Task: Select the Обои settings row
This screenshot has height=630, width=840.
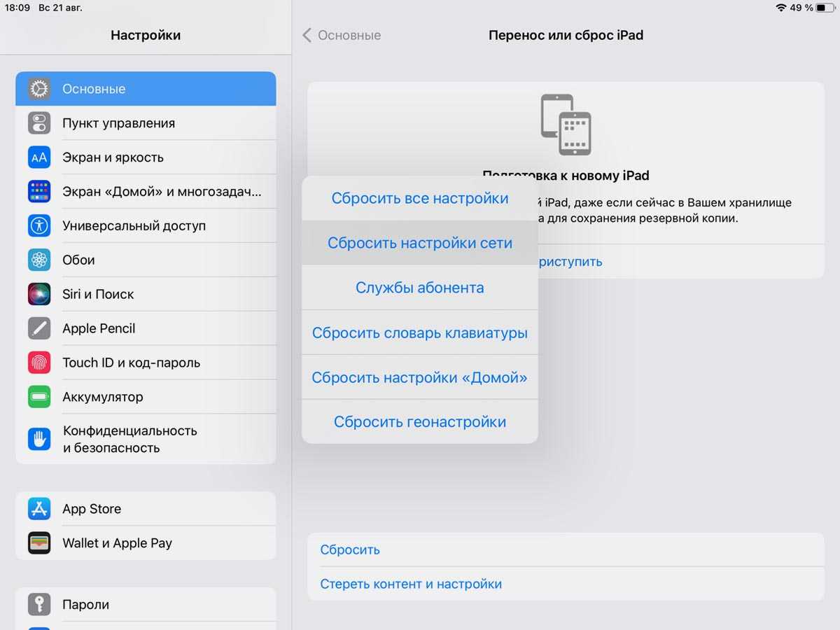Action: pos(146,260)
